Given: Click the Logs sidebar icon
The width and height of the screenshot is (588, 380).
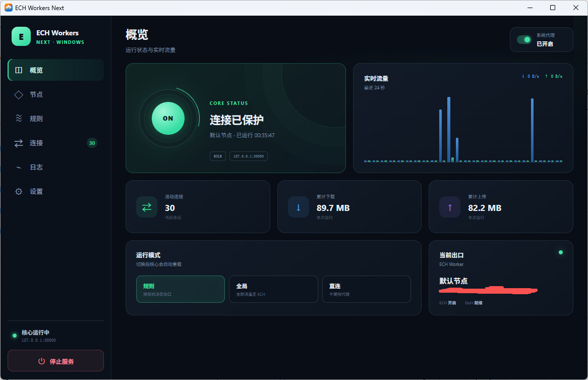Looking at the screenshot, I should [x=19, y=168].
